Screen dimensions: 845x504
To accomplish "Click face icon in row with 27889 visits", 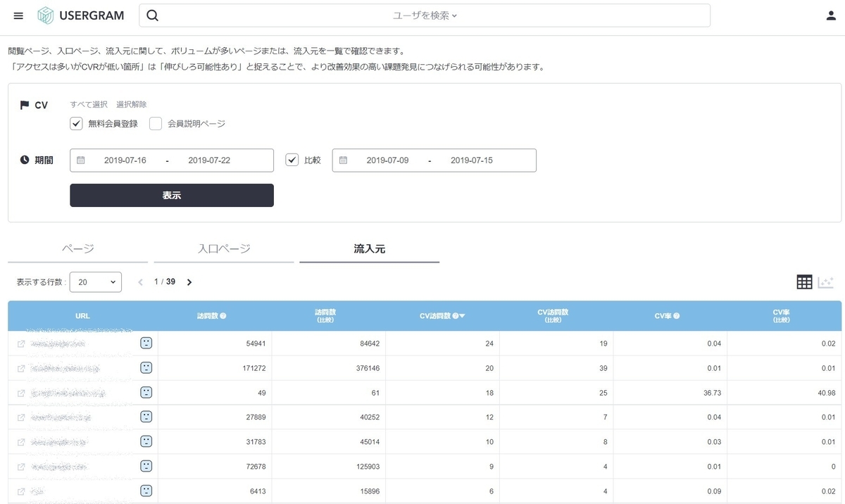I will [x=146, y=417].
